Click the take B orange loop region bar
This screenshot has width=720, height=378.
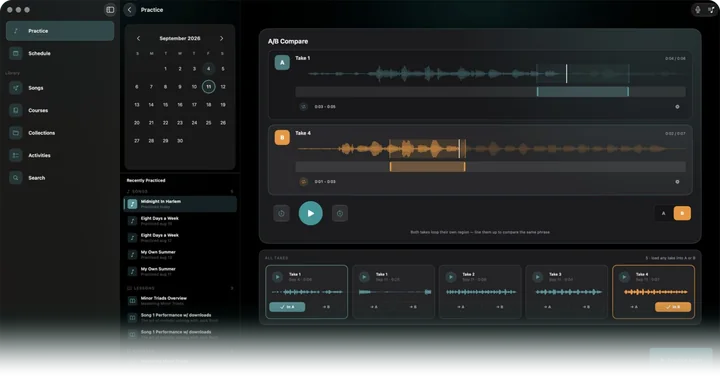pyautogui.click(x=428, y=167)
